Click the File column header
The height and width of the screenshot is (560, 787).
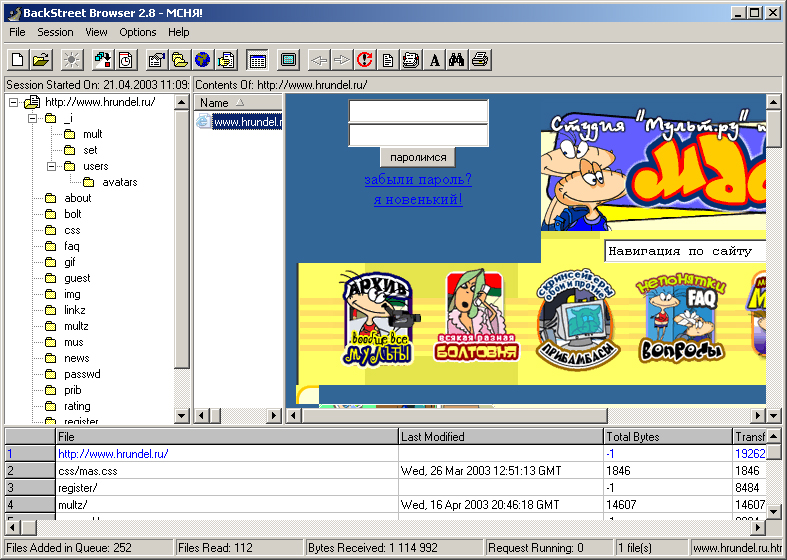tap(227, 437)
